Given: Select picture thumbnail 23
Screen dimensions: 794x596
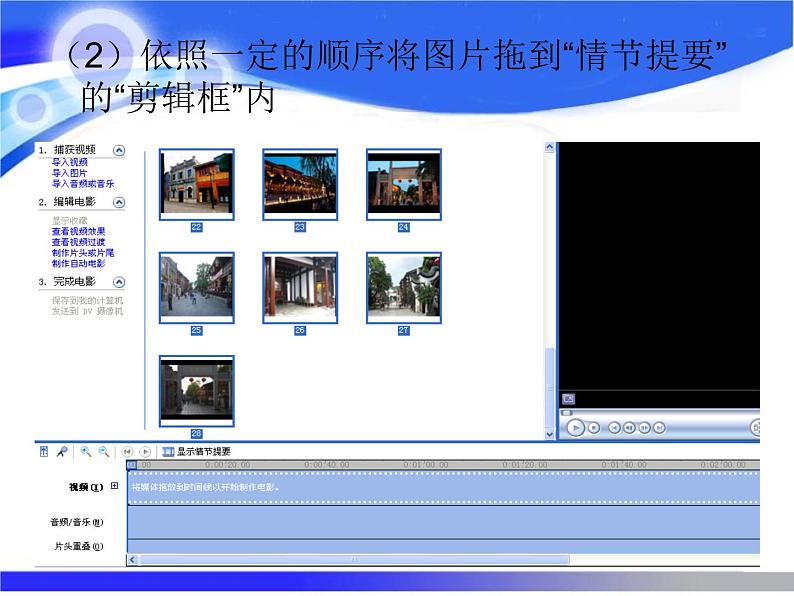Looking at the screenshot, I should (x=300, y=185).
